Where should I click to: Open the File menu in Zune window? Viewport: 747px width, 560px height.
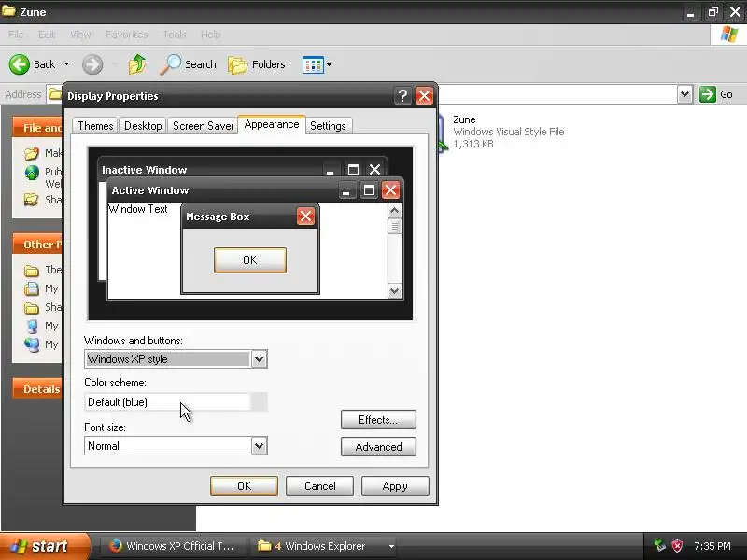point(16,35)
